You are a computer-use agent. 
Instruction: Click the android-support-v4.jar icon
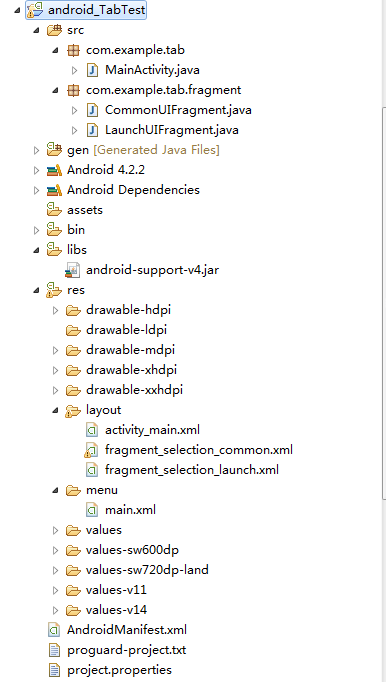coord(73,270)
